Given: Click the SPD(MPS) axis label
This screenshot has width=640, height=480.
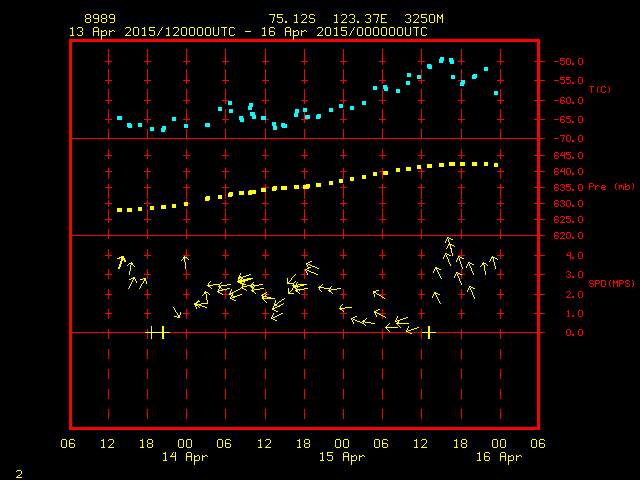Looking at the screenshot, I should click(x=611, y=283).
